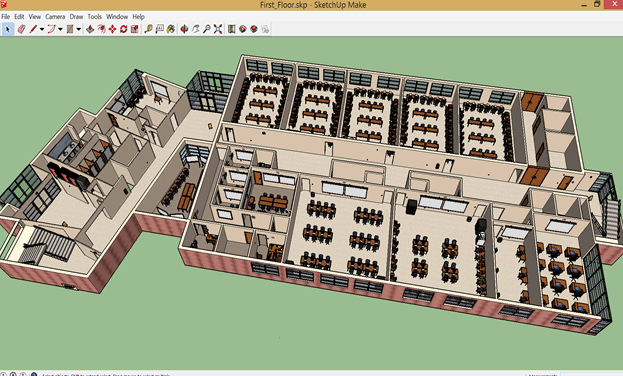The width and height of the screenshot is (623, 376).
Task: Open the Draw menu
Action: [x=76, y=17]
